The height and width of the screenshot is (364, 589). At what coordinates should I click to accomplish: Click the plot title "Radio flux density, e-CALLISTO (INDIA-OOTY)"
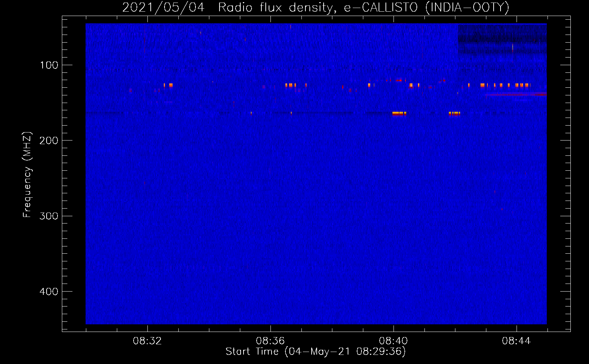pyautogui.click(x=363, y=7)
